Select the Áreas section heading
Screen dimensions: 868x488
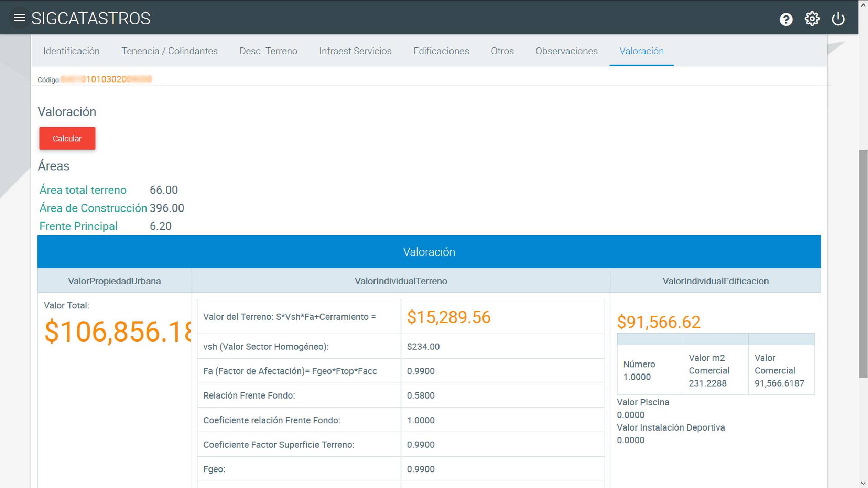tap(54, 166)
